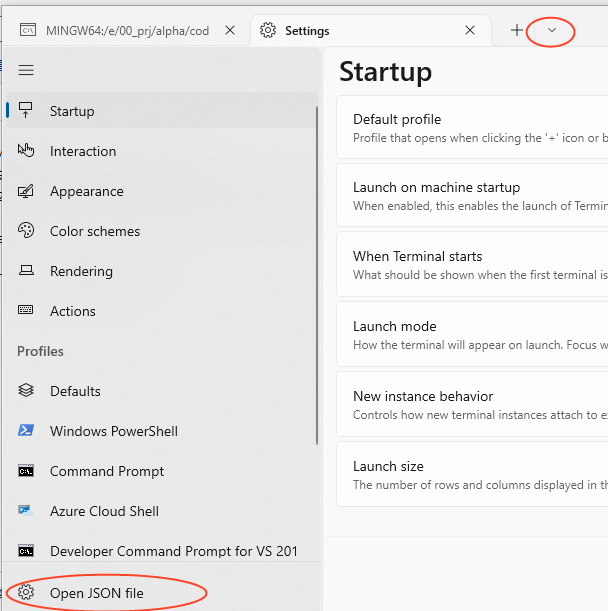Select the Settings tab
This screenshot has width=608, height=611.
360,31
